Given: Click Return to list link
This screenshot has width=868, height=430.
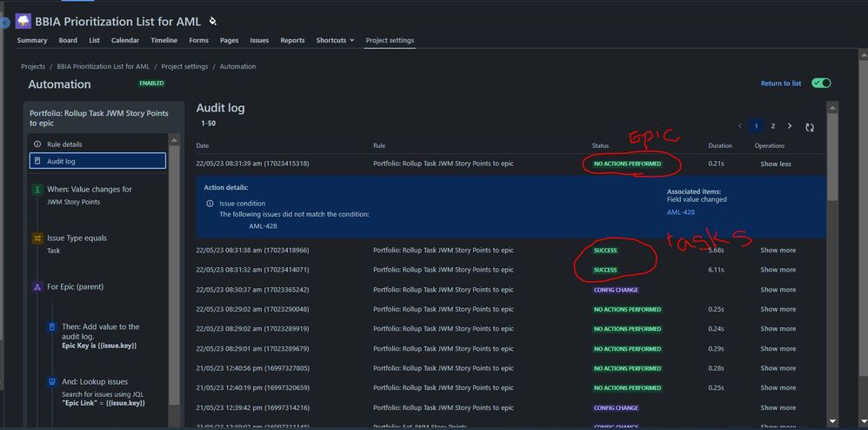Looking at the screenshot, I should (780, 84).
